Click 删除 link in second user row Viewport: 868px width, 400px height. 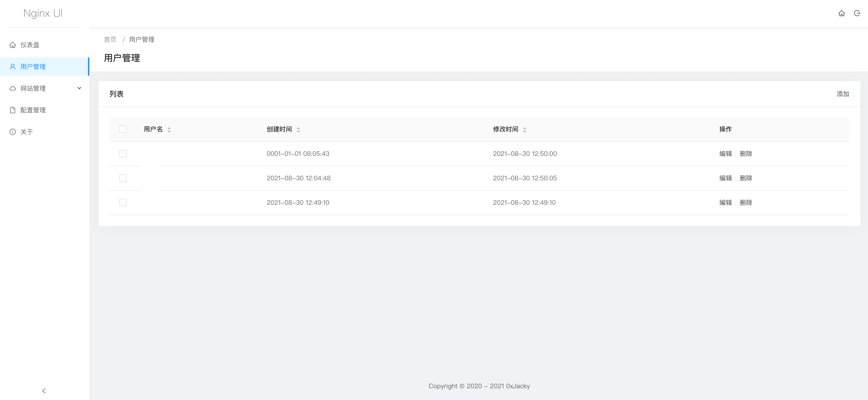point(746,178)
